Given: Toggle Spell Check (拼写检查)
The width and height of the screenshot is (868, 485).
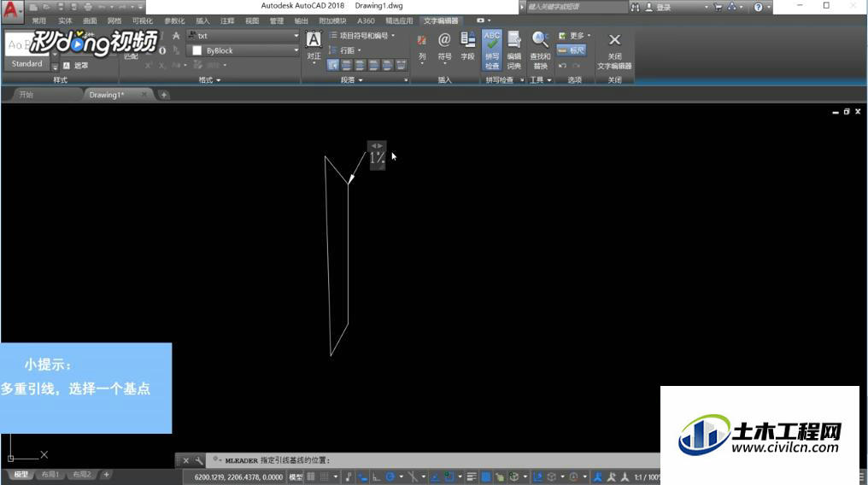Looking at the screenshot, I should pos(492,50).
